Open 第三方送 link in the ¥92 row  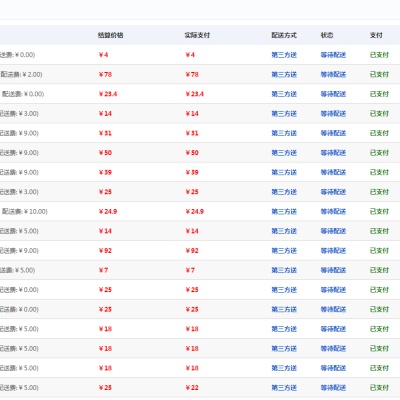click(284, 251)
